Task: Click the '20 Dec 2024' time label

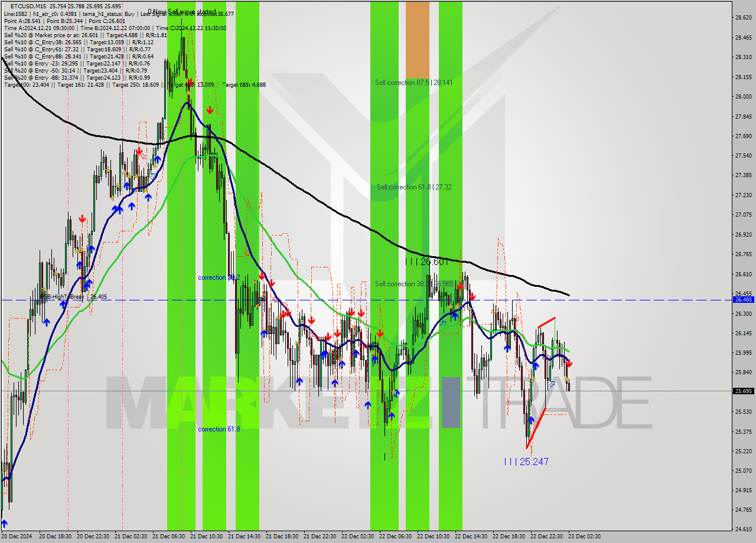Action: coord(18,537)
